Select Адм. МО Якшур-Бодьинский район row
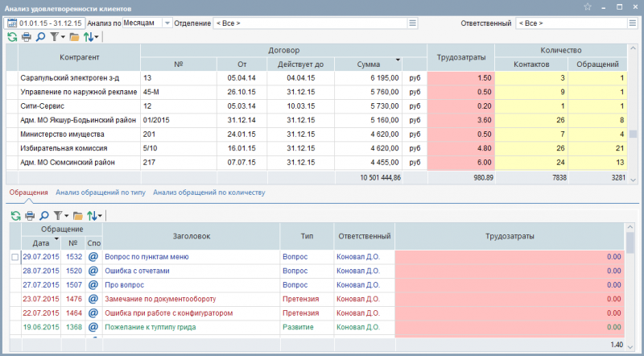The width and height of the screenshot is (644, 356). point(316,120)
